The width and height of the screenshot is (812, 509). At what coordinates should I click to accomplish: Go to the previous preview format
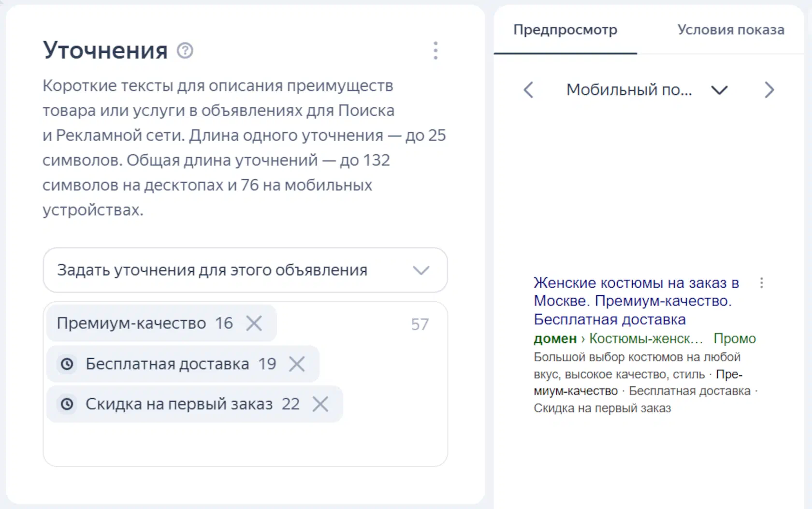pyautogui.click(x=529, y=90)
